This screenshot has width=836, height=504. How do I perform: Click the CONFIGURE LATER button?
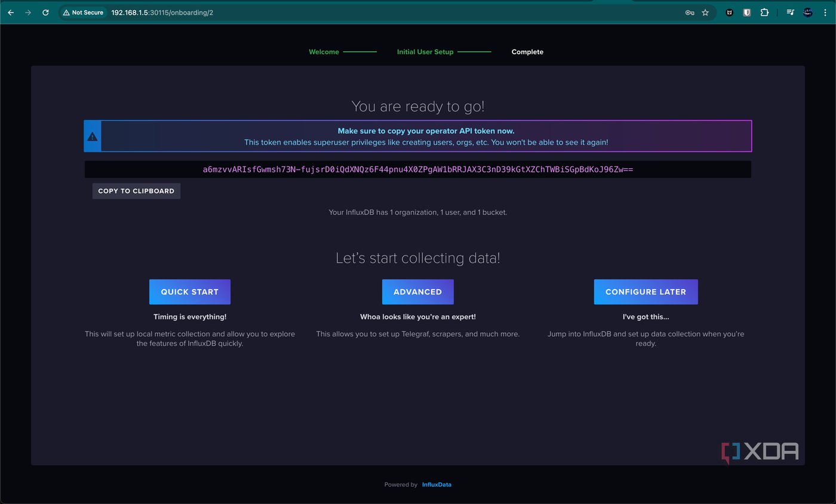click(646, 292)
